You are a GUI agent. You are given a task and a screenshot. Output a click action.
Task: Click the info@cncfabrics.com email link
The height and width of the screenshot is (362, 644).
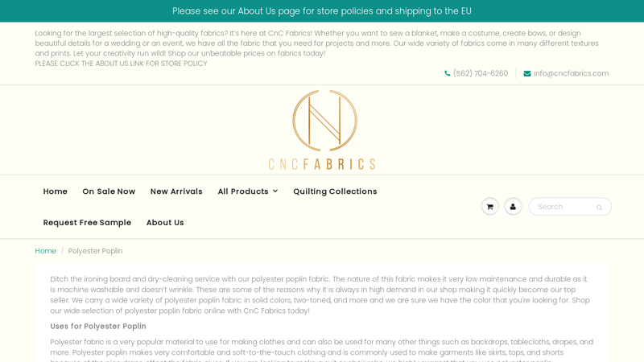(571, 73)
